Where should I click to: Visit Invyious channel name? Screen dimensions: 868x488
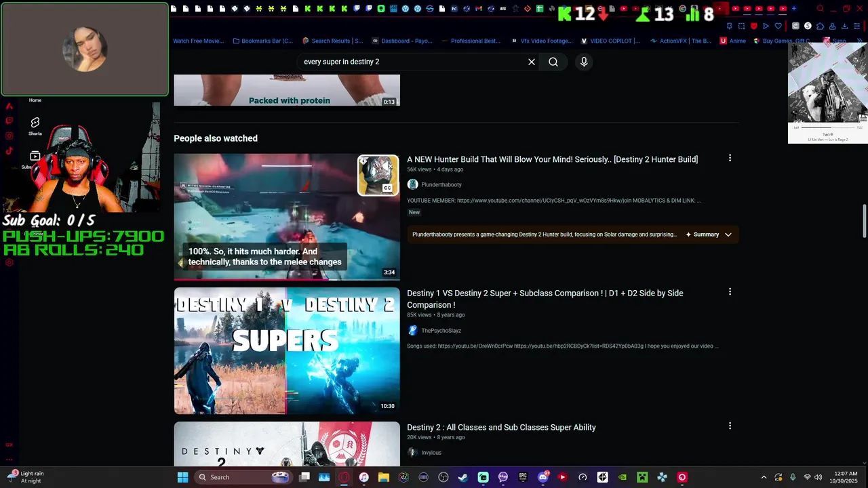click(x=431, y=453)
